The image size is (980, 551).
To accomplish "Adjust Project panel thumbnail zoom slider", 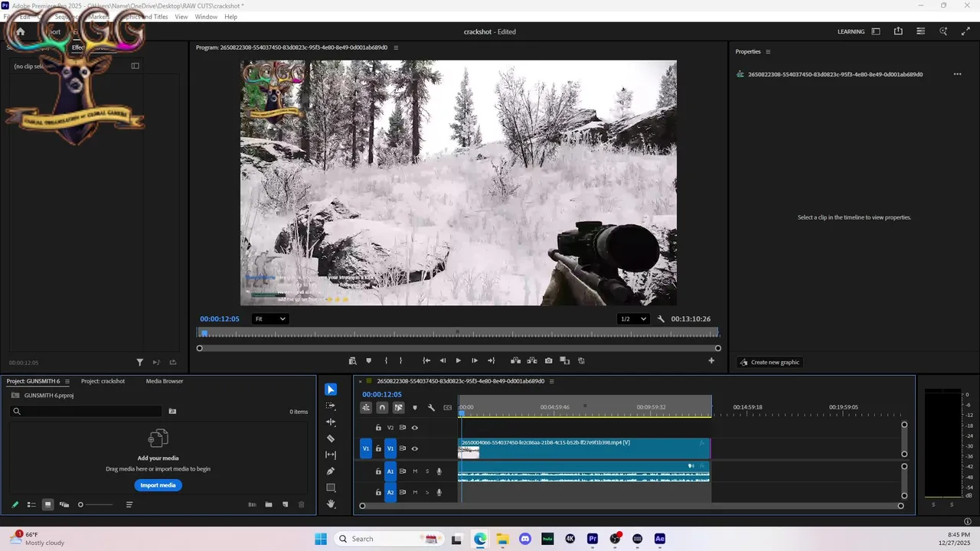I will [95, 504].
